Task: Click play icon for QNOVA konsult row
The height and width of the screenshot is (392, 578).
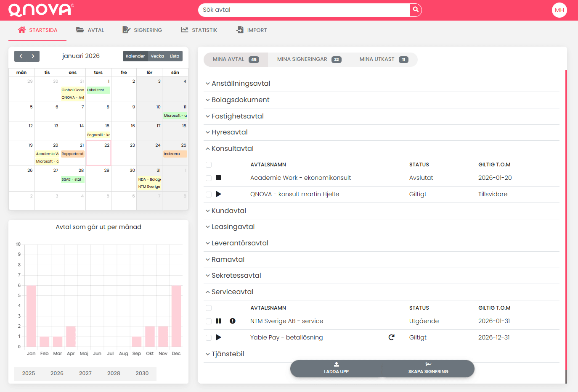Action: tap(218, 194)
